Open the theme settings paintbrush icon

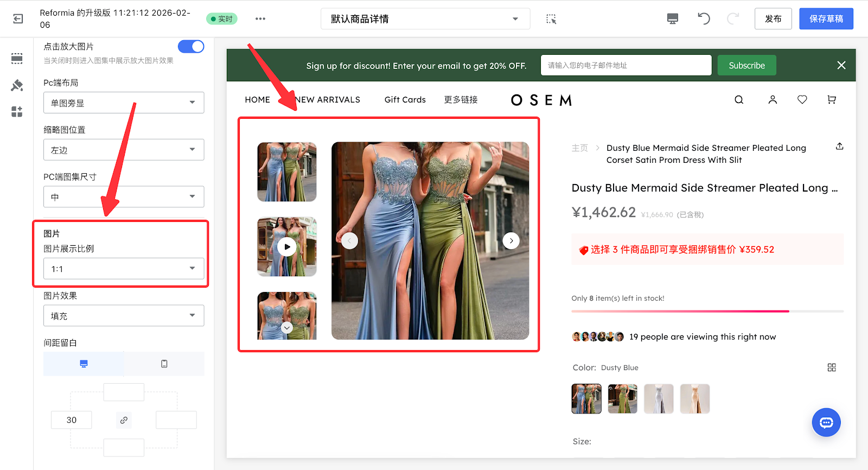(x=17, y=85)
